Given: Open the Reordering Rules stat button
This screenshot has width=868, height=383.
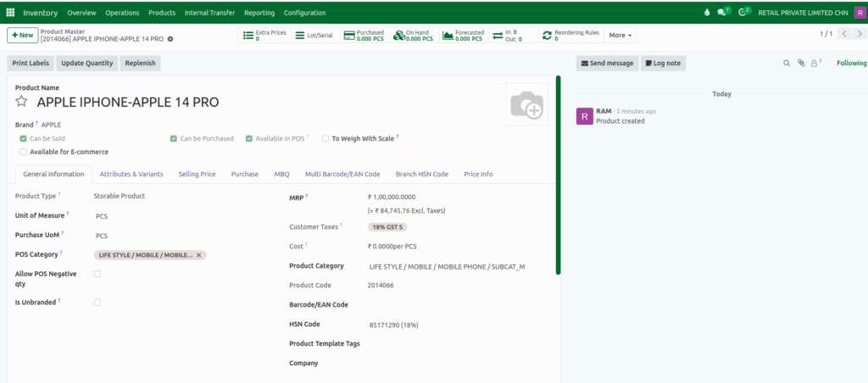Looking at the screenshot, I should point(570,36).
